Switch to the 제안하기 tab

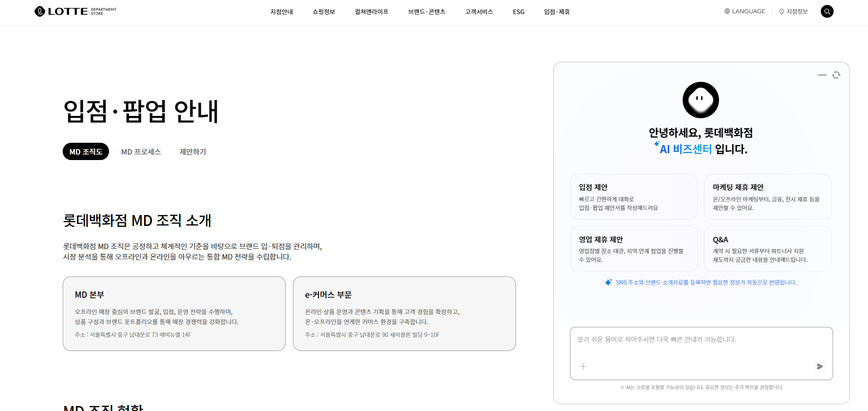click(193, 152)
